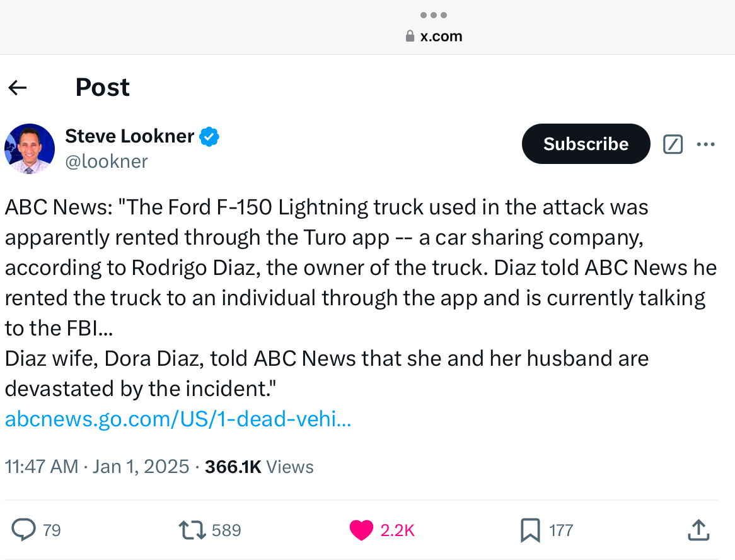This screenshot has height=560, width=735.
Task: Click the Post header title
Action: [102, 87]
